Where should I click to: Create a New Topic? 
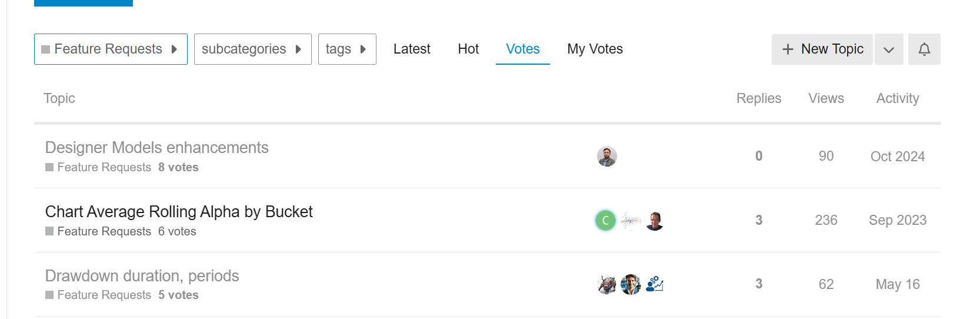coord(822,49)
